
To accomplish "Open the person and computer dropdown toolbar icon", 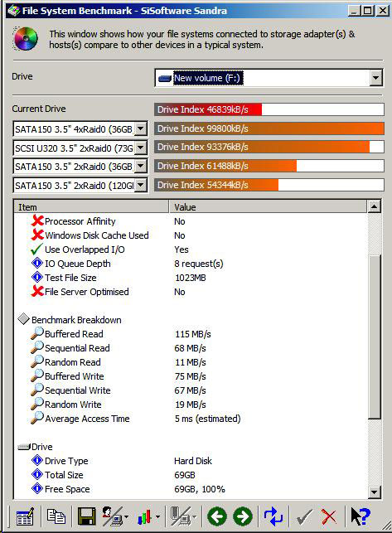I will (115, 516).
